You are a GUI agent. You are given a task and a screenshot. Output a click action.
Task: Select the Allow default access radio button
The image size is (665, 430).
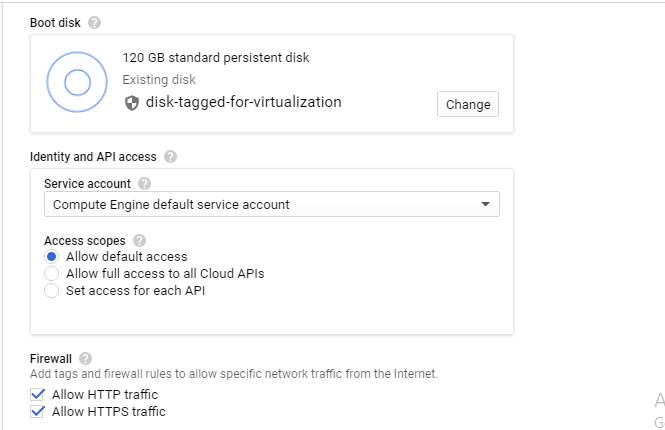52,257
